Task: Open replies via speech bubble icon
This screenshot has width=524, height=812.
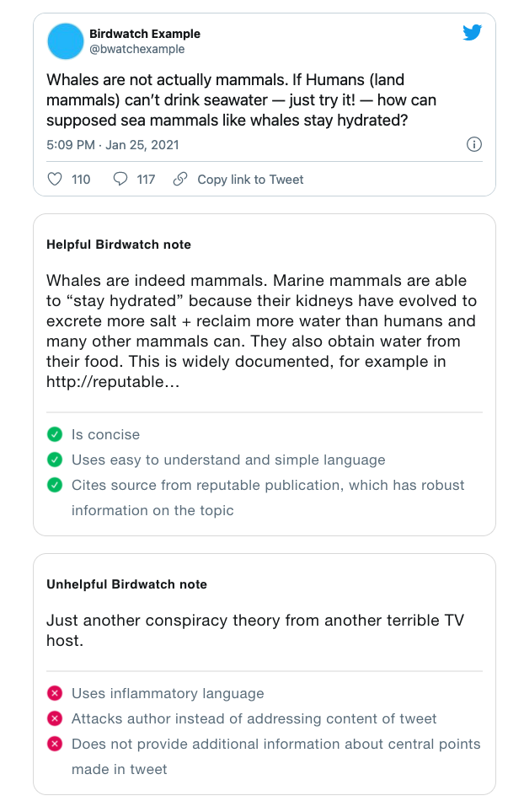Action: point(120,179)
